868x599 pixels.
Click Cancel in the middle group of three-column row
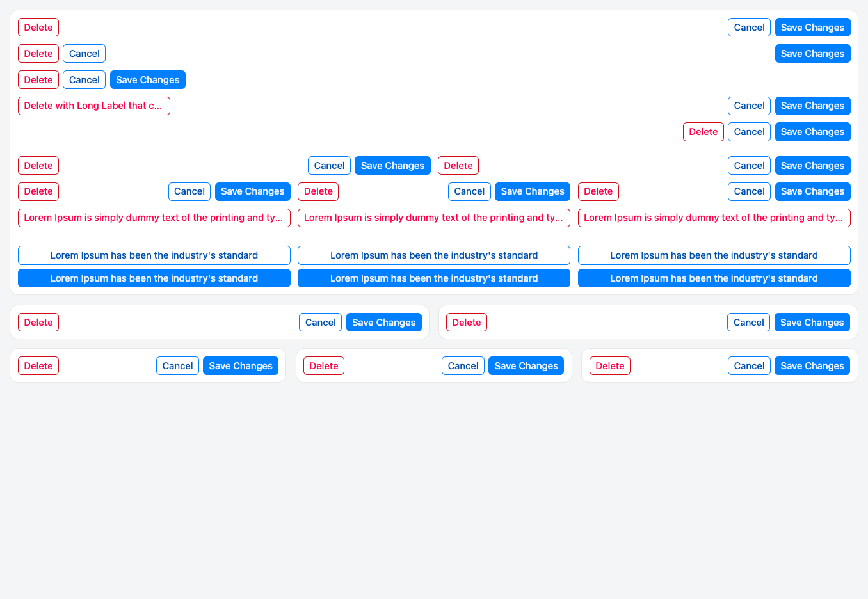point(469,191)
